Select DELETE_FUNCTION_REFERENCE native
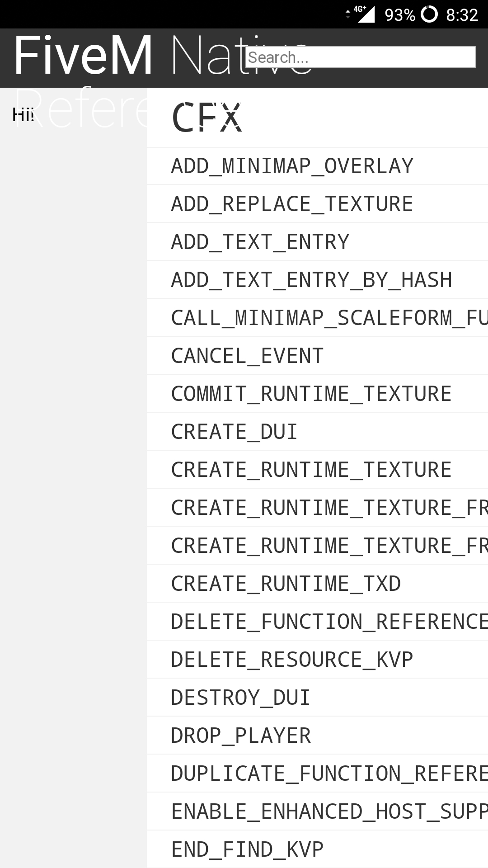Screen dimensions: 488x868 329,622
